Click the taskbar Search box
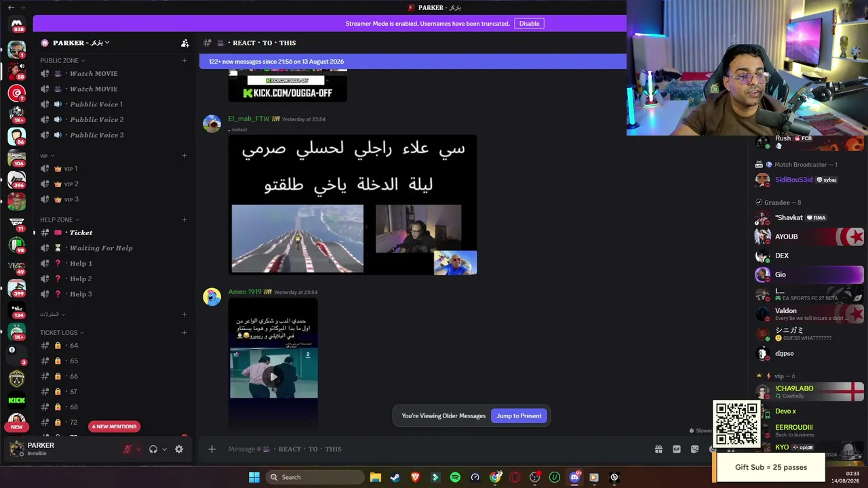Viewport: 868px width, 488px height. point(315,477)
